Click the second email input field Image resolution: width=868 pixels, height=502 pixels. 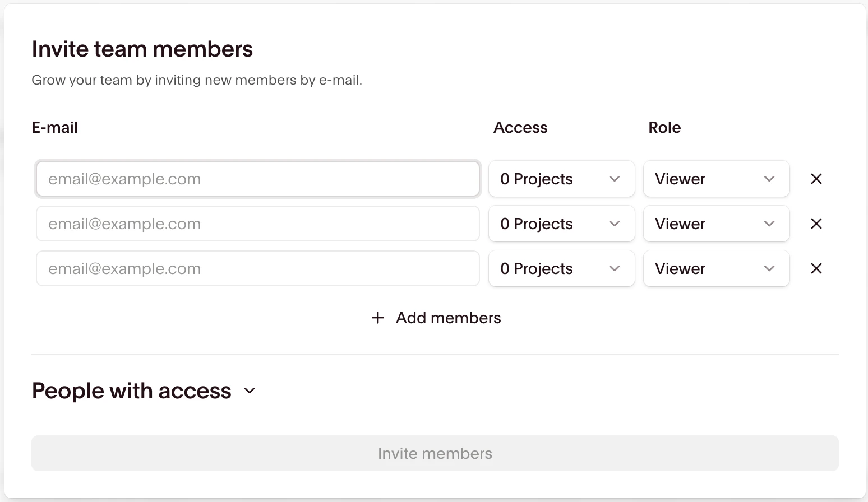(257, 224)
